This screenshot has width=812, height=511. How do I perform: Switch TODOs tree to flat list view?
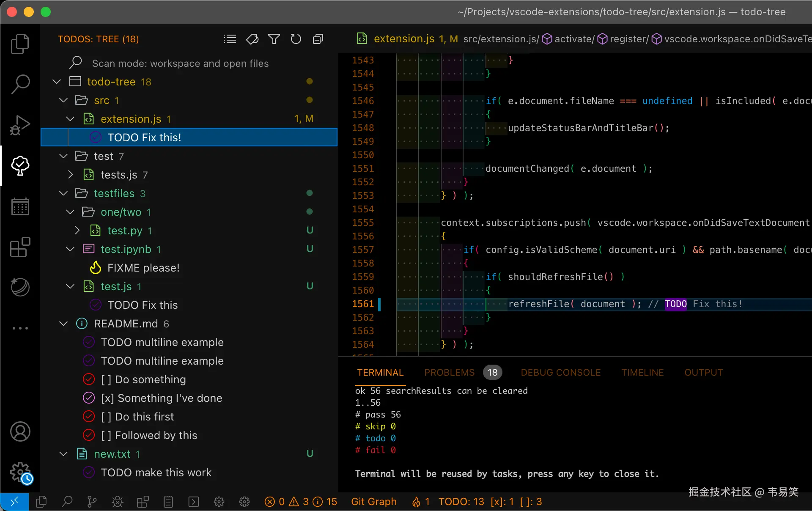(x=230, y=39)
